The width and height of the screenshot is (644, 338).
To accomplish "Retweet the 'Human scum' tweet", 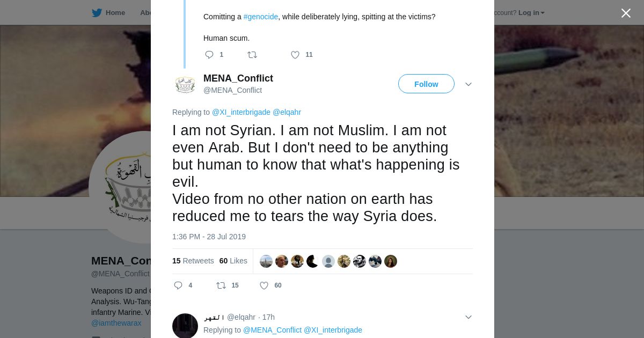I will click(252, 55).
